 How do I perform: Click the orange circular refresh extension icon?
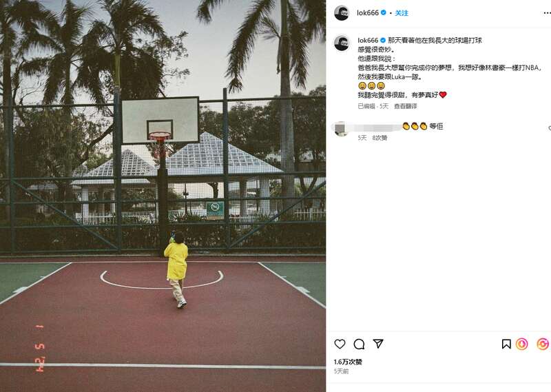pos(542,344)
